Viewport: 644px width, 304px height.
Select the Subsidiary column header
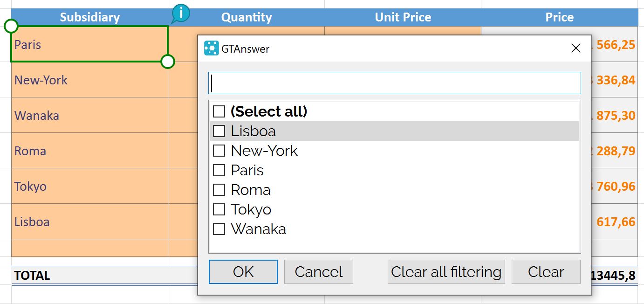pos(89,17)
